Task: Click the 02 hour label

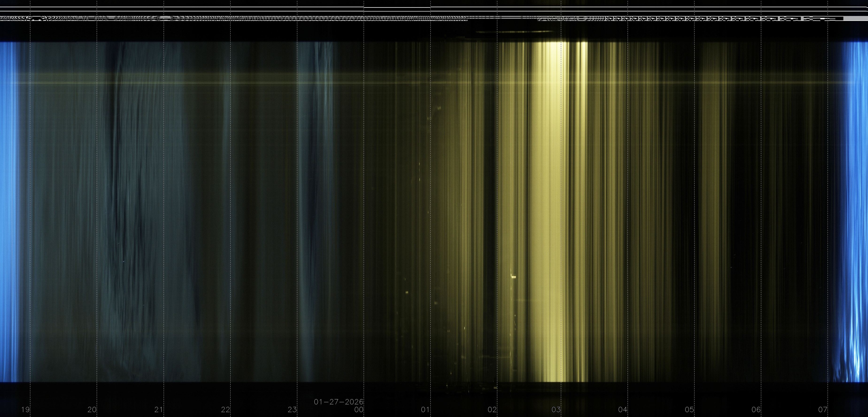Action: (x=492, y=410)
